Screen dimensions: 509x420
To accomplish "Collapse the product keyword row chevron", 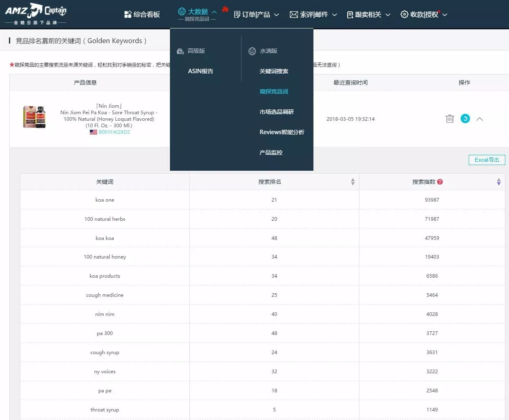I will 480,119.
